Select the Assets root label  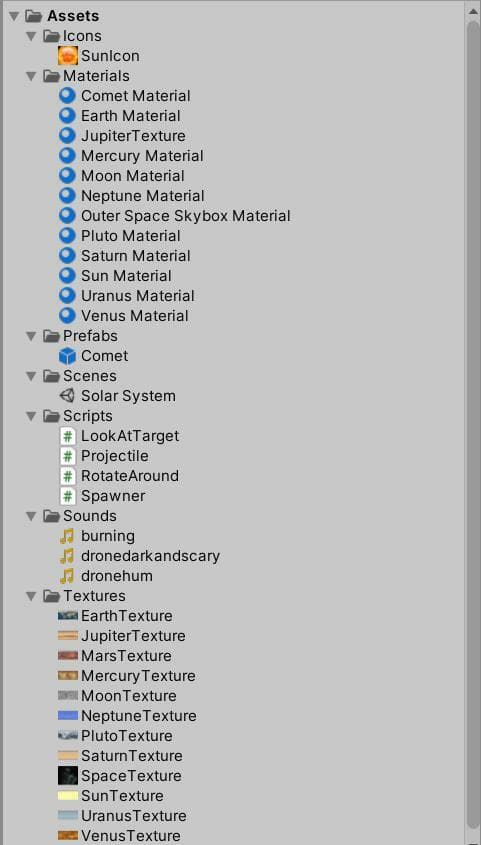(x=73, y=16)
